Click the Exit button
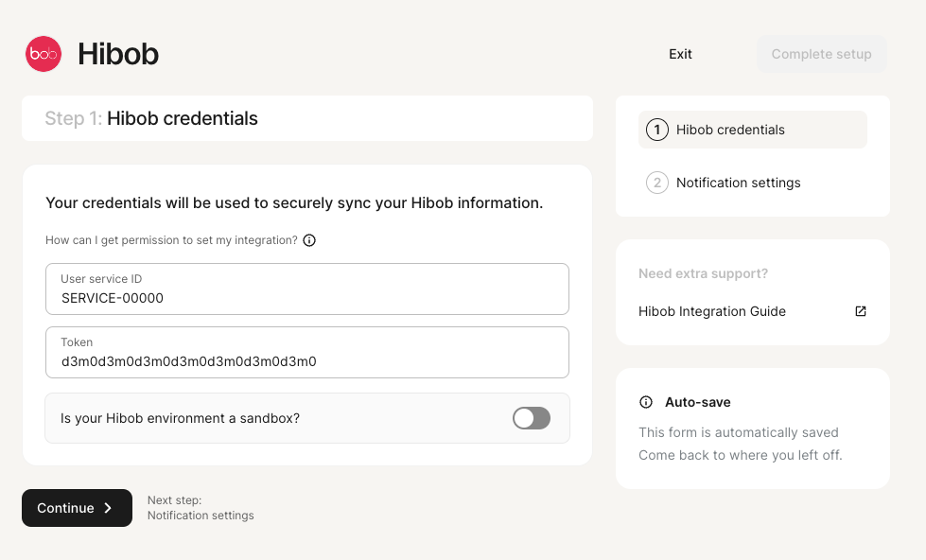Viewport: 926px width, 560px height. point(680,54)
